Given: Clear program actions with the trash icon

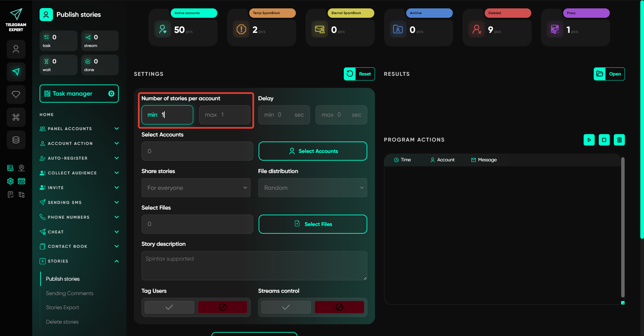Looking at the screenshot, I should pyautogui.click(x=619, y=140).
